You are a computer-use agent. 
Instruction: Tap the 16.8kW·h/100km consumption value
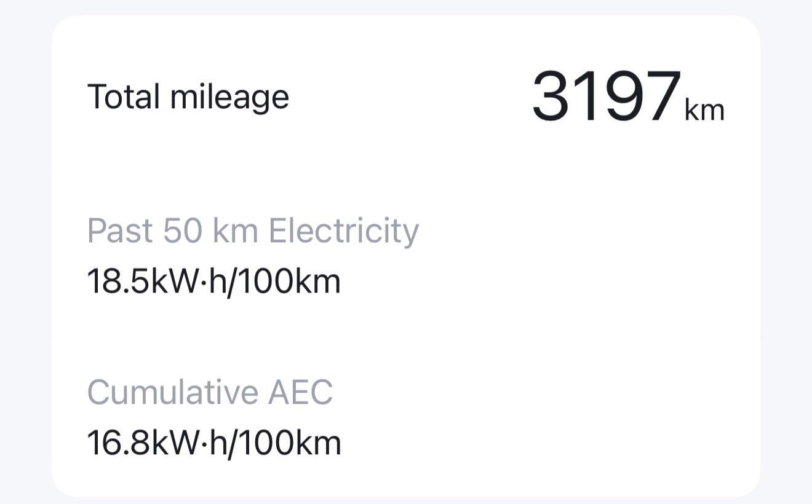pos(213,443)
